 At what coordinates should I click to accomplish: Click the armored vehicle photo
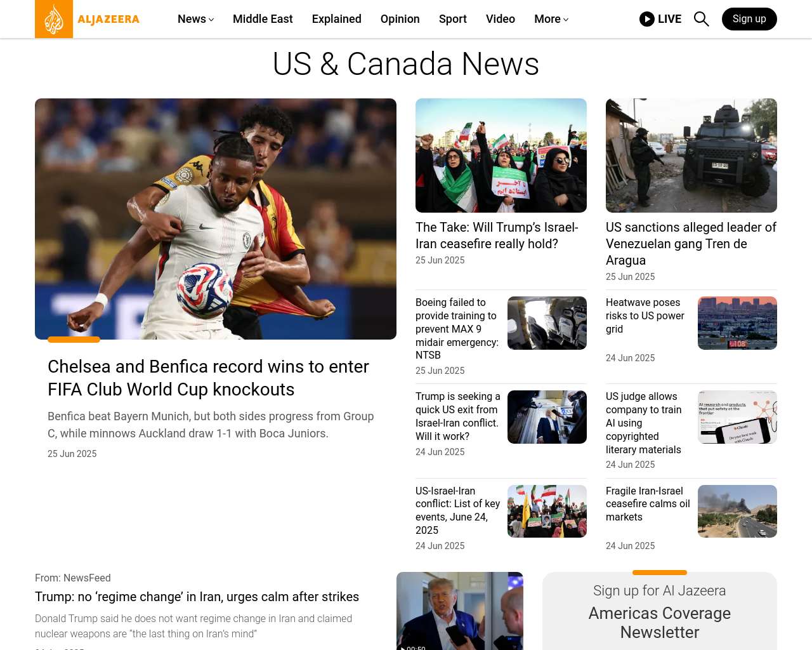[691, 156]
